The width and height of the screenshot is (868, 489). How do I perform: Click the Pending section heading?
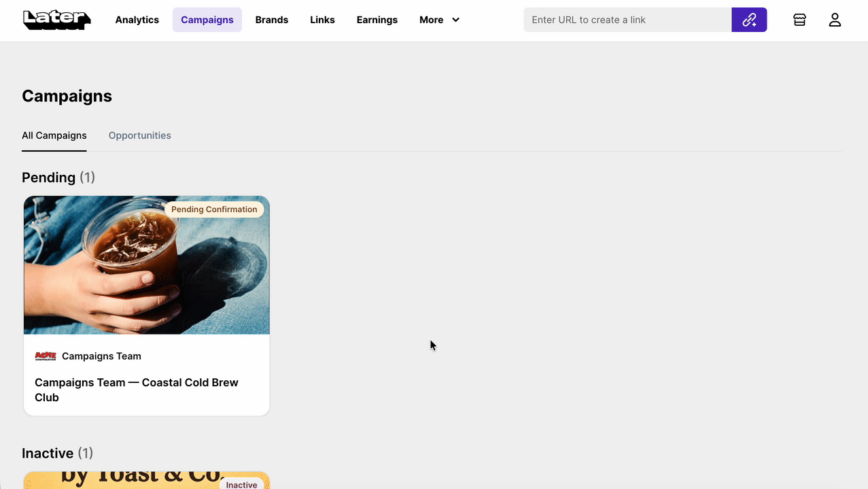(x=58, y=178)
